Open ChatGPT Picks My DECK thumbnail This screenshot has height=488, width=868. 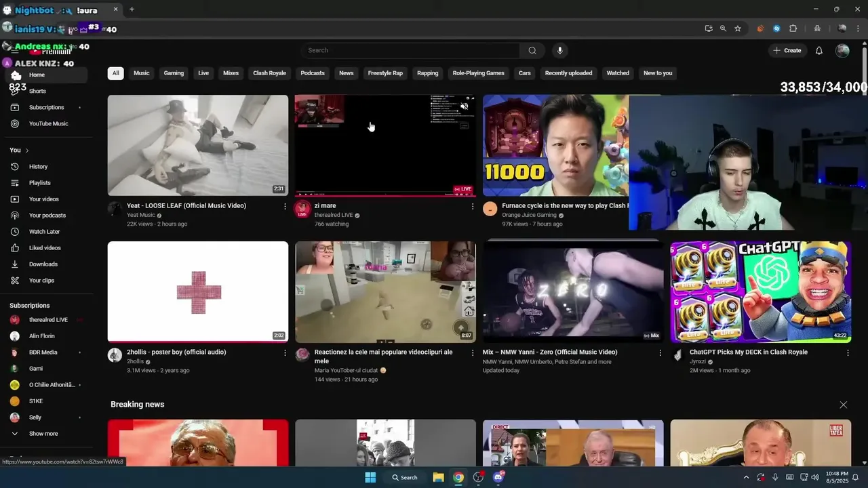click(761, 292)
